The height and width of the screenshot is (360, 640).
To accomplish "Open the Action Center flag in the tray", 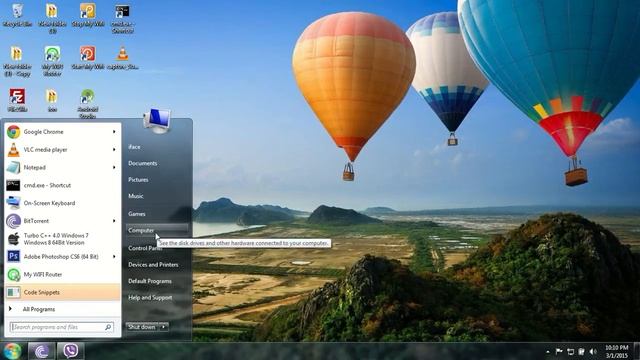I will pos(559,351).
